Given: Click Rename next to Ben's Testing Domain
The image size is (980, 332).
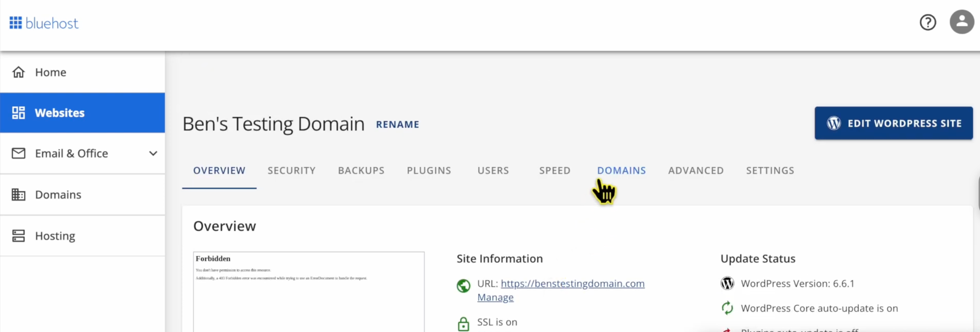Looking at the screenshot, I should click(397, 124).
